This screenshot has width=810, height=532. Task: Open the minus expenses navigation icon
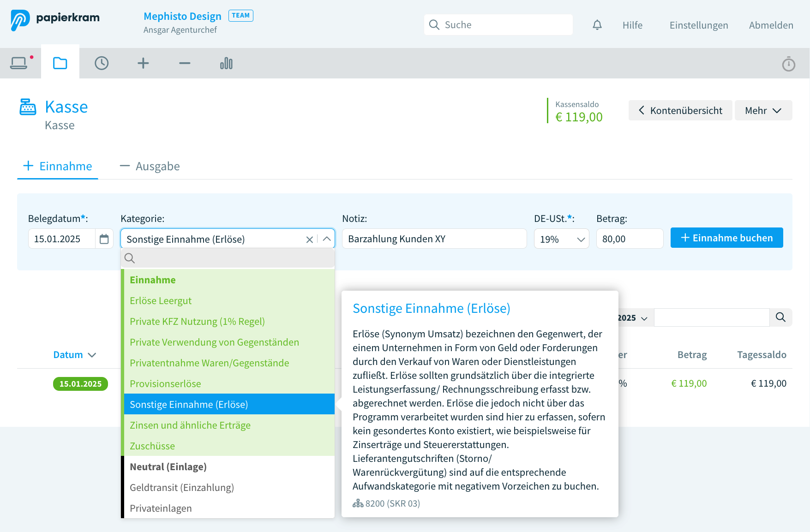click(x=185, y=63)
